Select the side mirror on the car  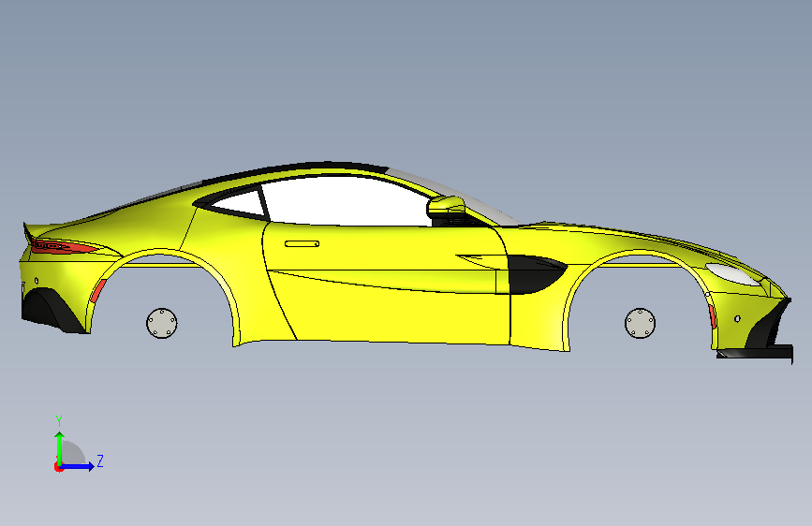(446, 207)
